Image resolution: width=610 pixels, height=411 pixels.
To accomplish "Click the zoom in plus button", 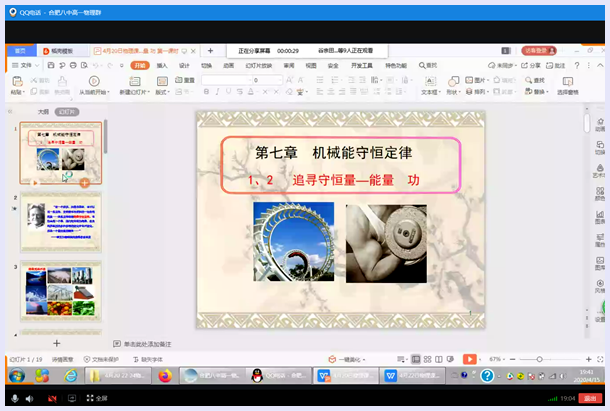I will [589, 359].
